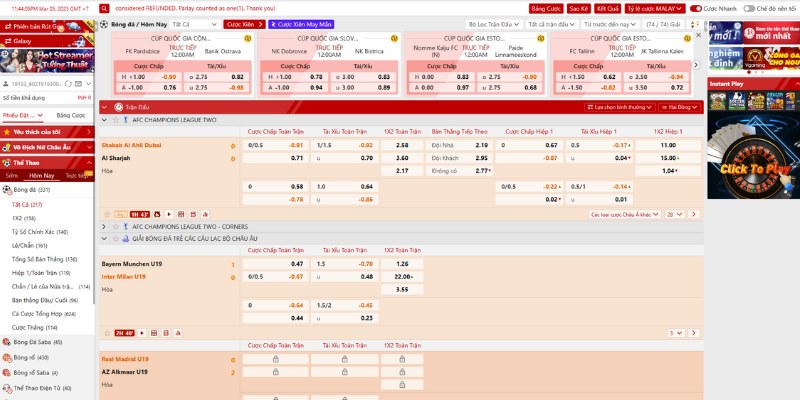Click the Kết Quả results button
The width and height of the screenshot is (800, 400).
[607, 8]
